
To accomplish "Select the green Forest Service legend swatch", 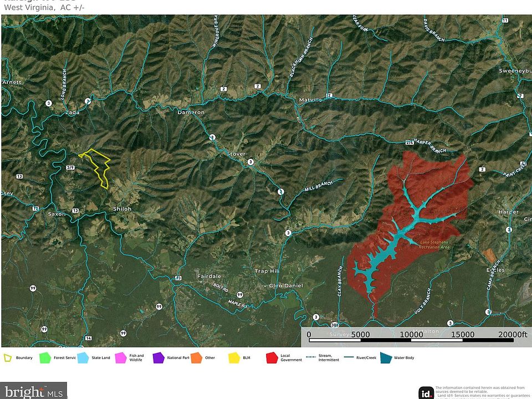I will (45, 357).
